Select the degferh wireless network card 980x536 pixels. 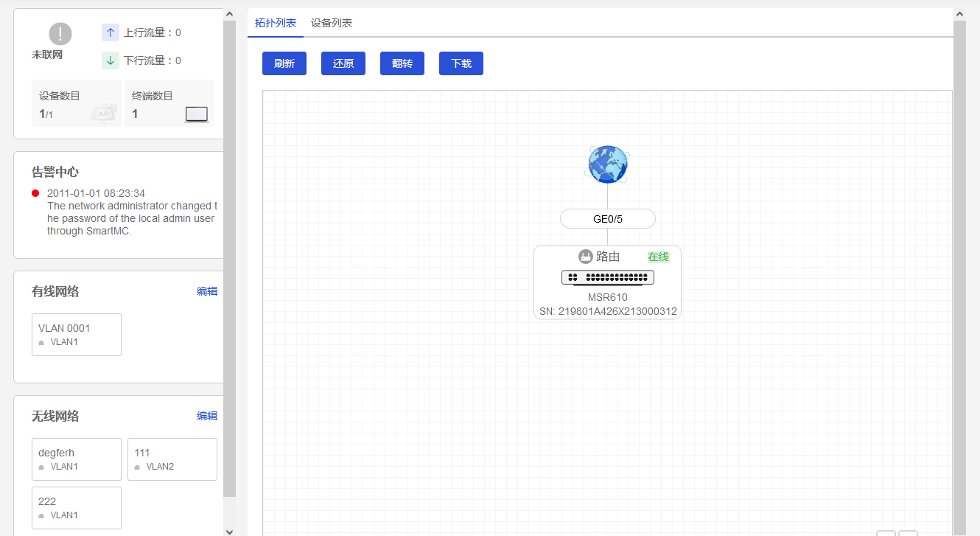[77, 459]
